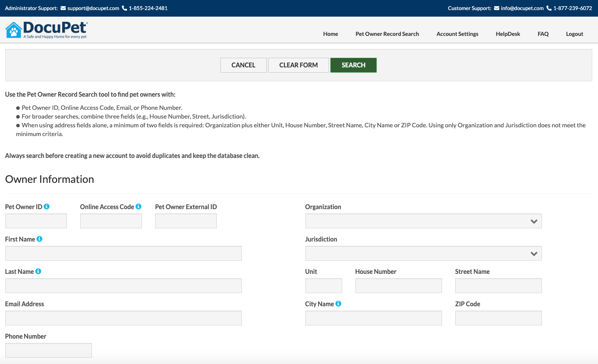Click the First Name info icon
This screenshot has width=598, height=364.
point(39,239)
